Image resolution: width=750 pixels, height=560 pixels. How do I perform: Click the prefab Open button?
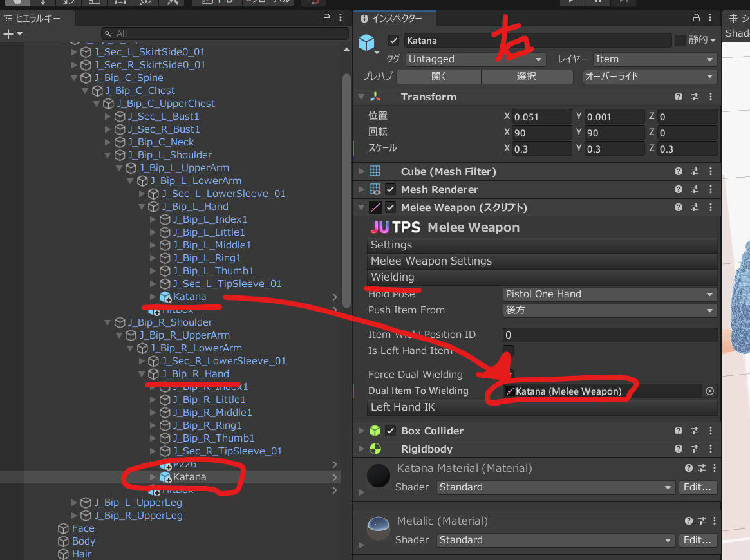pos(438,77)
